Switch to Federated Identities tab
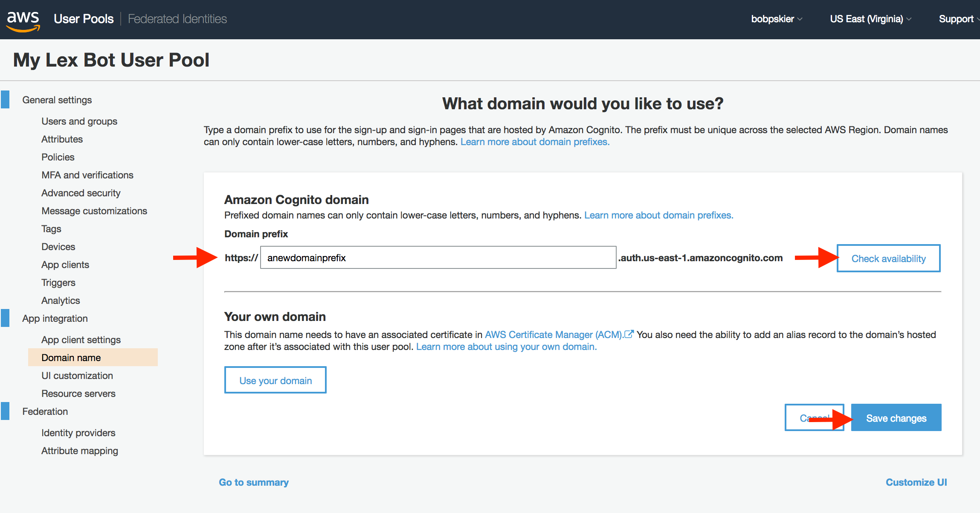The width and height of the screenshot is (980, 513). click(x=177, y=19)
